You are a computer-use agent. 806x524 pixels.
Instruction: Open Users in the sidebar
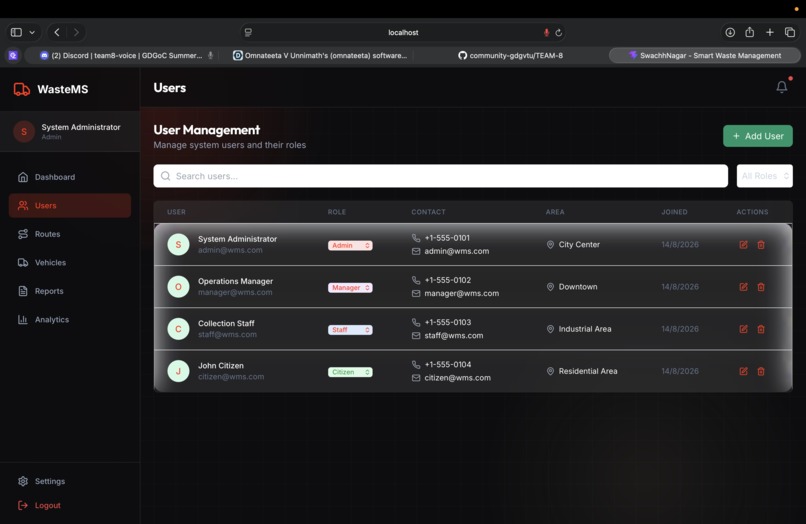pyautogui.click(x=70, y=205)
